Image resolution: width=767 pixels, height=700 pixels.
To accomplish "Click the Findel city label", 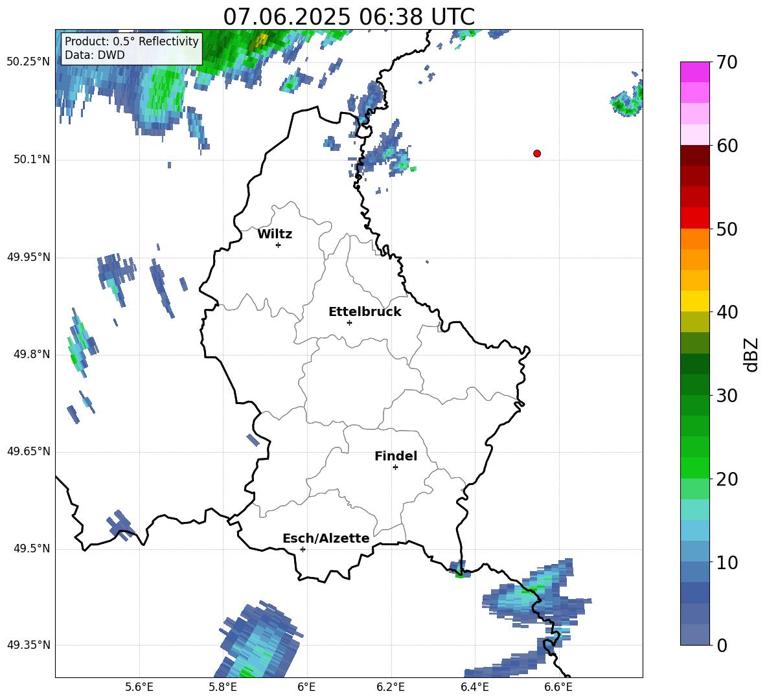I will pyautogui.click(x=396, y=456).
